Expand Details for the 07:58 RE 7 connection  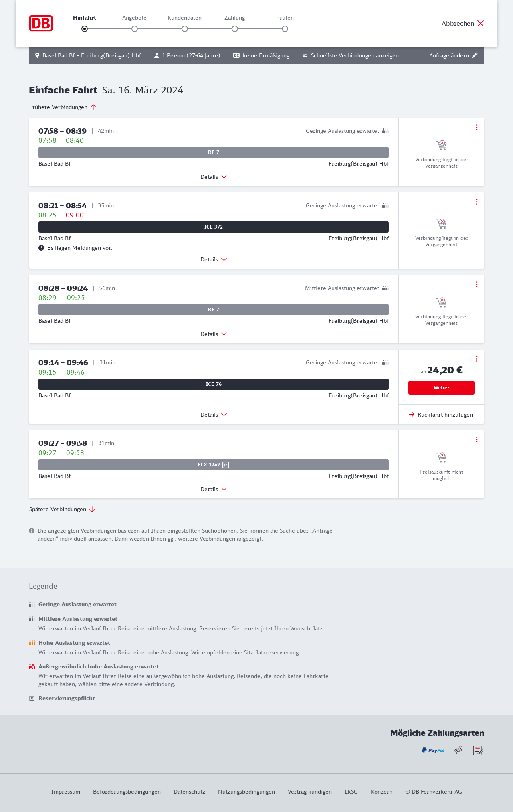pos(214,177)
